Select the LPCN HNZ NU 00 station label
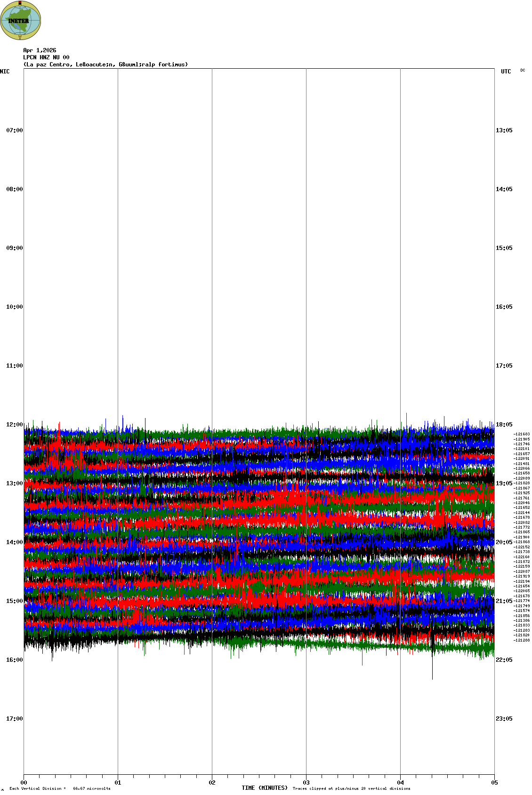 point(46,57)
